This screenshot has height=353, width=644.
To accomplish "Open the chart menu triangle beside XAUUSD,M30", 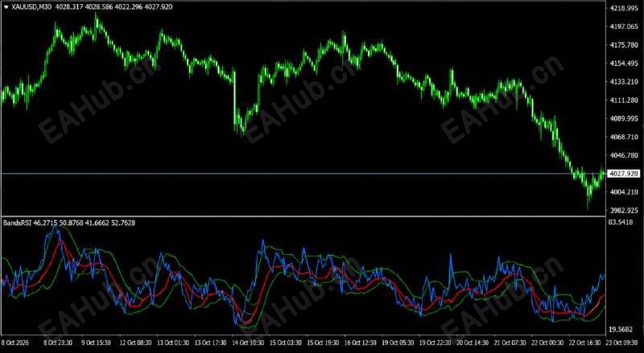I will [x=6, y=7].
